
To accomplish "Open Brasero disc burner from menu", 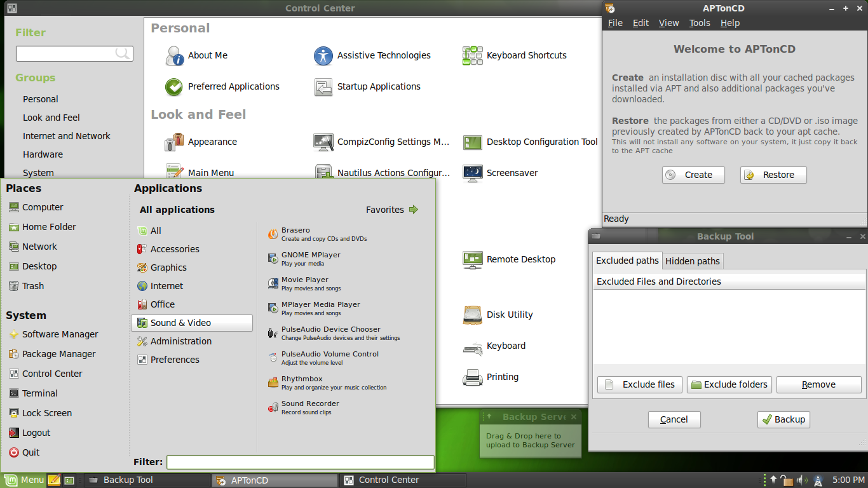I will tap(316, 234).
